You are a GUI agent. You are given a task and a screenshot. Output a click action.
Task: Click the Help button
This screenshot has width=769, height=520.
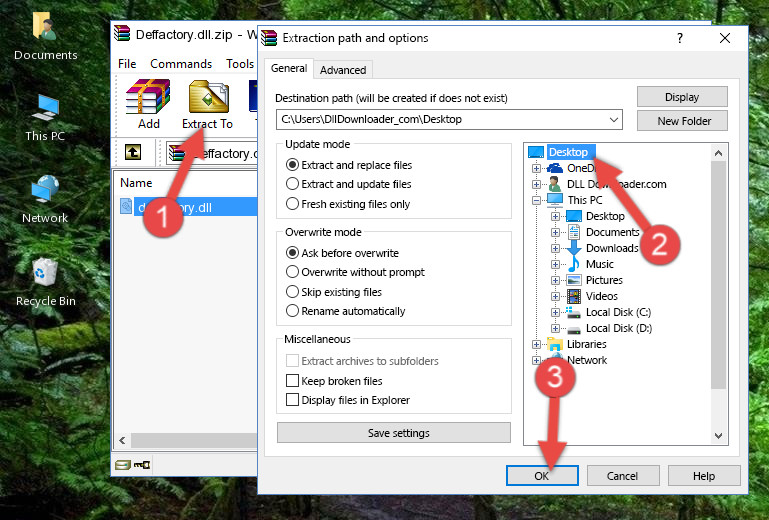704,476
